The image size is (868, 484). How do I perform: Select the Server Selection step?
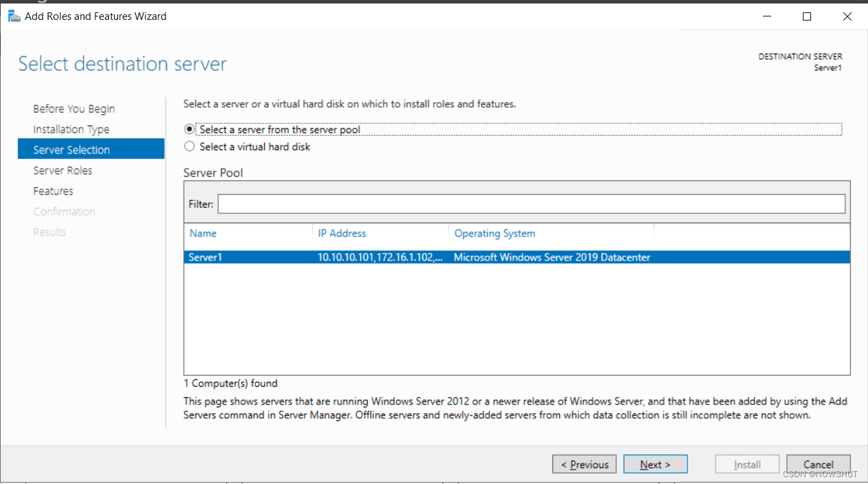(91, 149)
